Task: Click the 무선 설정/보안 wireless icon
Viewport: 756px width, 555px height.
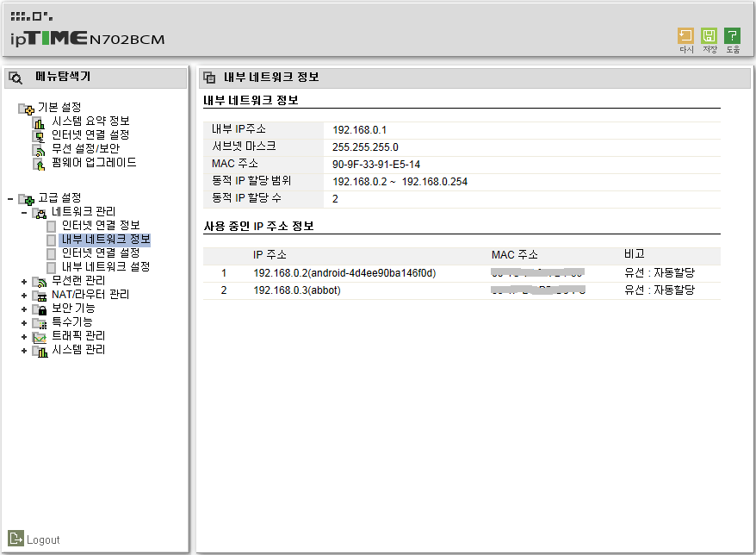Action: tap(39, 151)
